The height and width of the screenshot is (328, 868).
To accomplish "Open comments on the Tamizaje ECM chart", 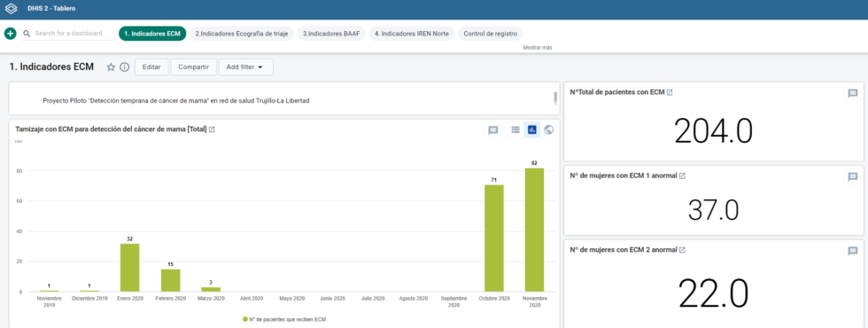I will pyautogui.click(x=492, y=130).
